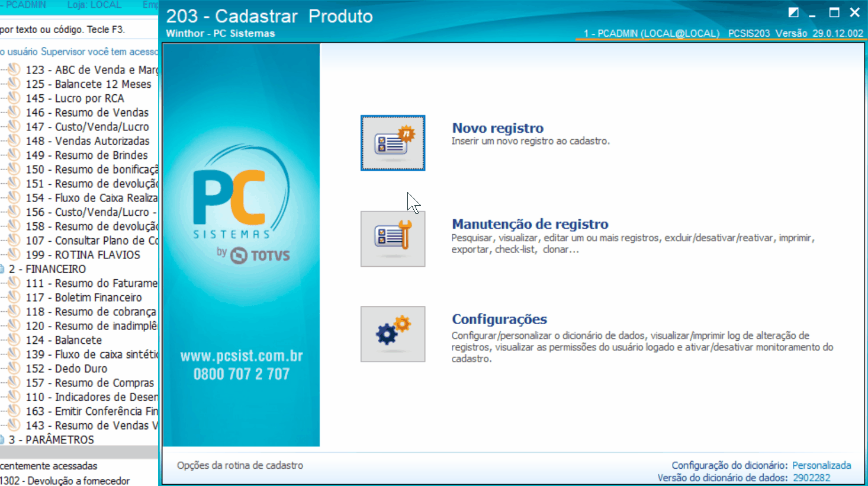Click the Personalizada dictionary configuration link
The height and width of the screenshot is (486, 868).
[821, 465]
